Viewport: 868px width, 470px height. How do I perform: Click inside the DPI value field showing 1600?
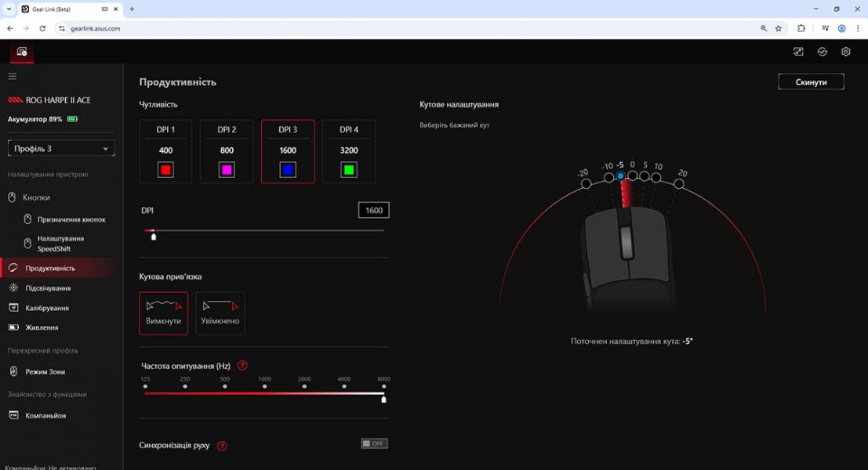coord(373,209)
